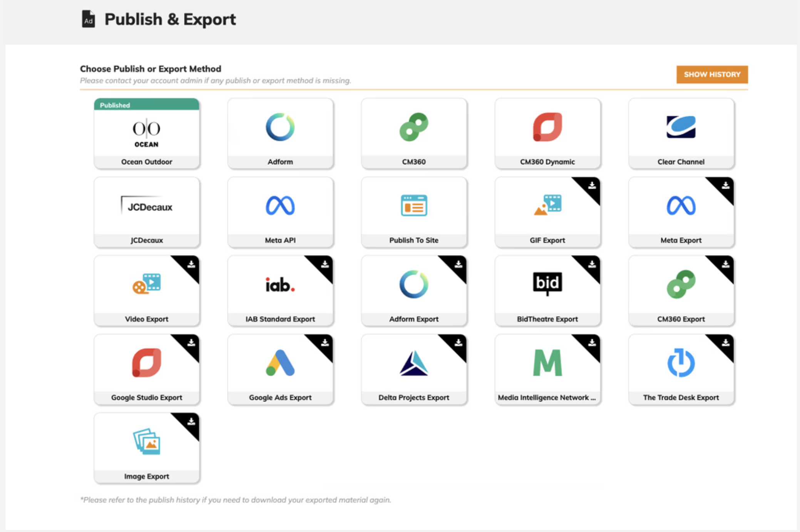Select the JCDecaux publish method
Screen dimensions: 800x532
click(146, 212)
